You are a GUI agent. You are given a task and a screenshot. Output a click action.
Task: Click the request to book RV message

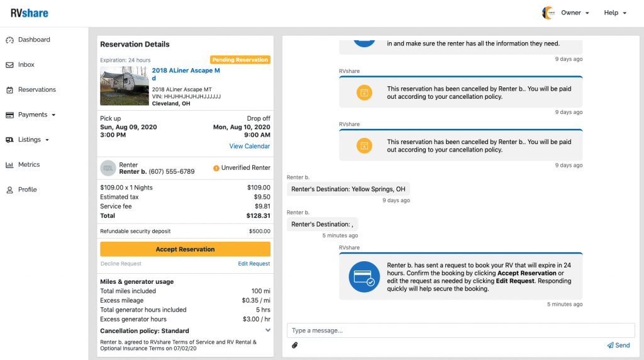(461, 277)
